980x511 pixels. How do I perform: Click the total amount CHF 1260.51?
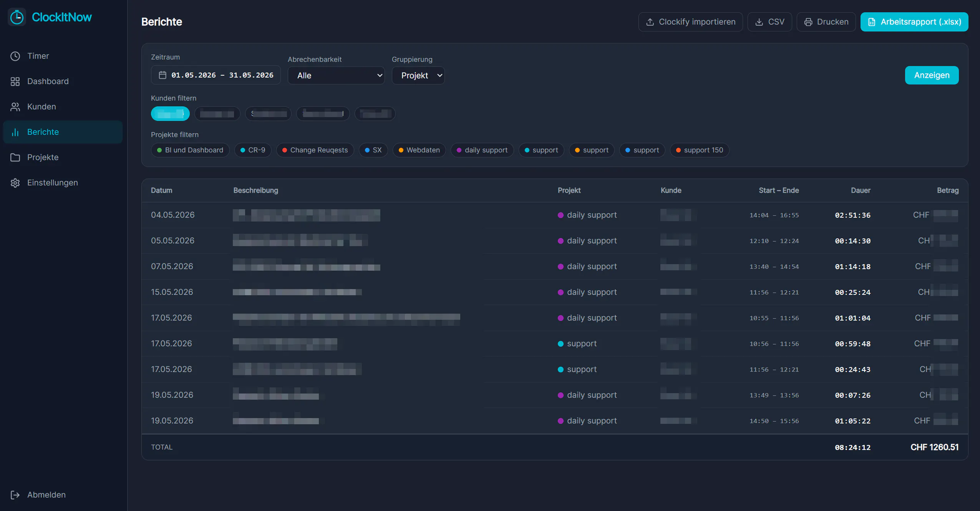(934, 447)
